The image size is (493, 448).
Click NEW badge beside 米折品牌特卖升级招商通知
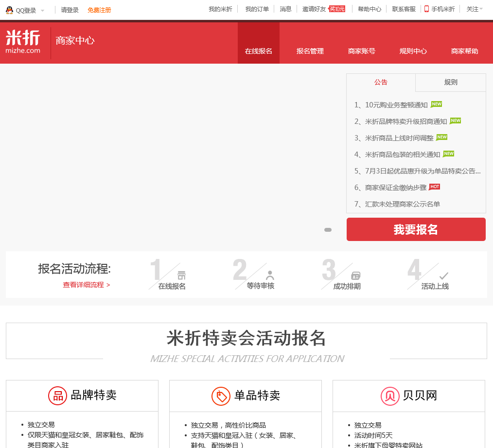(455, 121)
